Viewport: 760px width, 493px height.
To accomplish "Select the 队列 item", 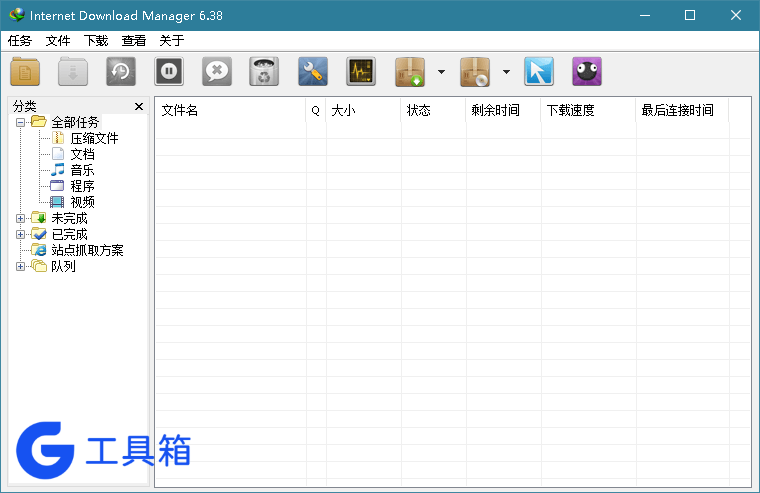I will pos(63,267).
